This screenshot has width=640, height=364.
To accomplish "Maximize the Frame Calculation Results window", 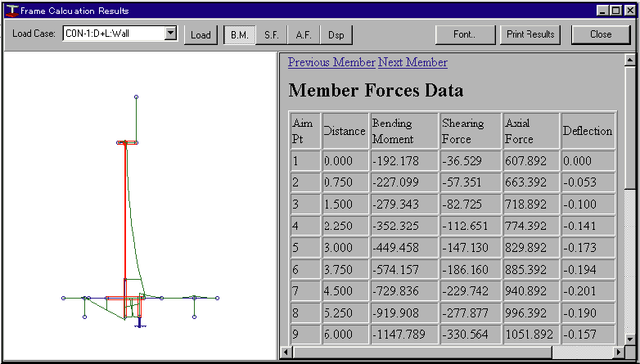I will coord(615,11).
